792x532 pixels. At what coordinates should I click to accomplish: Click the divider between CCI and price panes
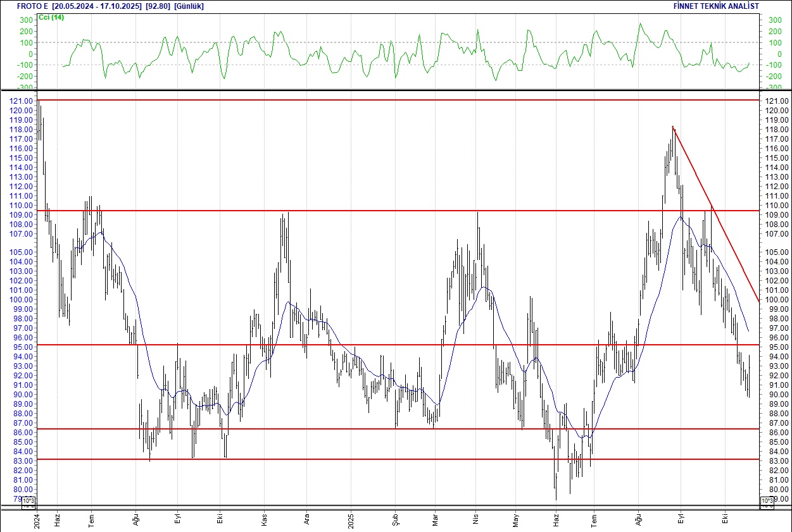(396, 90)
